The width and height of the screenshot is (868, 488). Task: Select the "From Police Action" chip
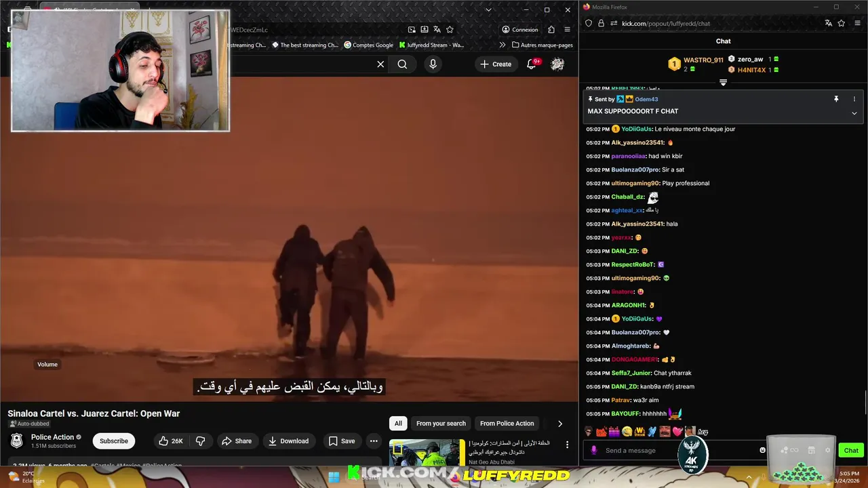(x=507, y=424)
